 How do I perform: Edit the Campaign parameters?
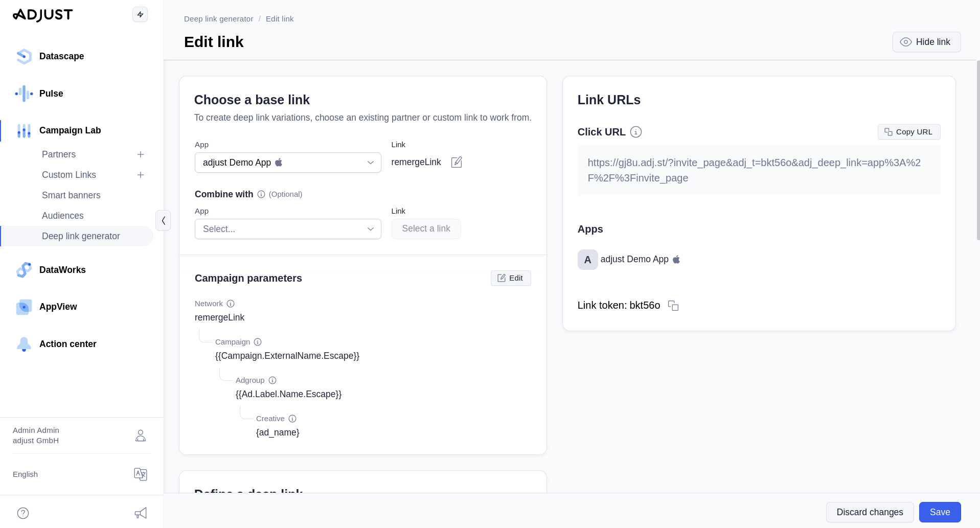[511, 278]
